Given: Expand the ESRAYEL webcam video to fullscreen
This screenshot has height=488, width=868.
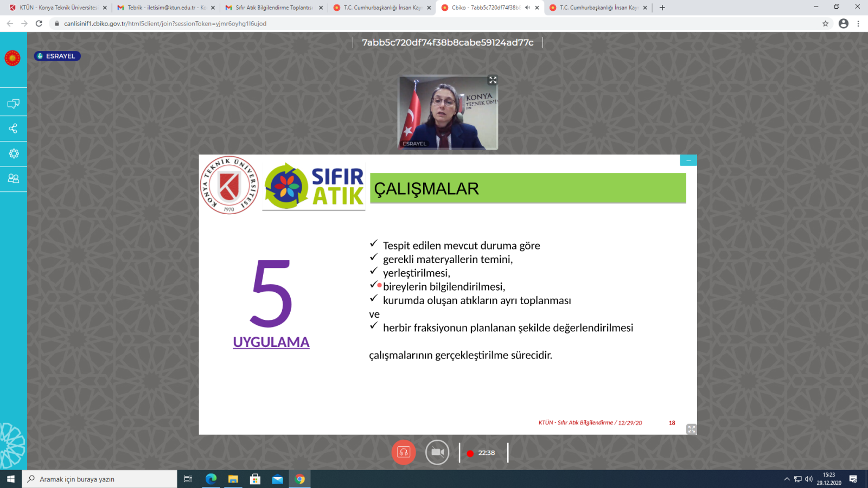Looking at the screenshot, I should [x=493, y=80].
